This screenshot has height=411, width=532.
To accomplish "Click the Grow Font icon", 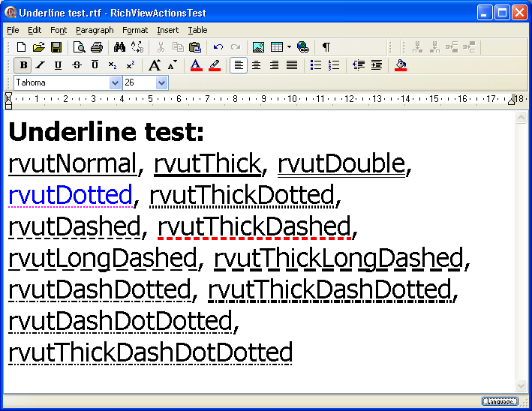I will [154, 65].
